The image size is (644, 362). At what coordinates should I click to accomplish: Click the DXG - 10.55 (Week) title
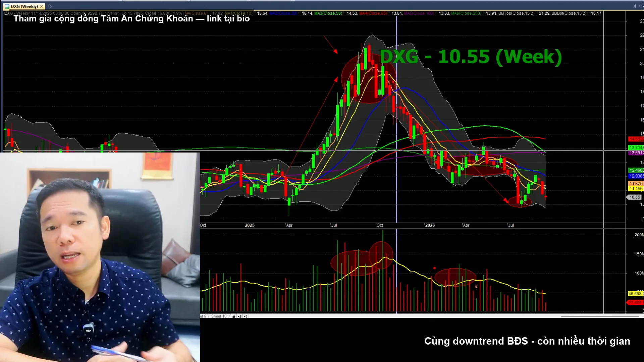point(471,56)
